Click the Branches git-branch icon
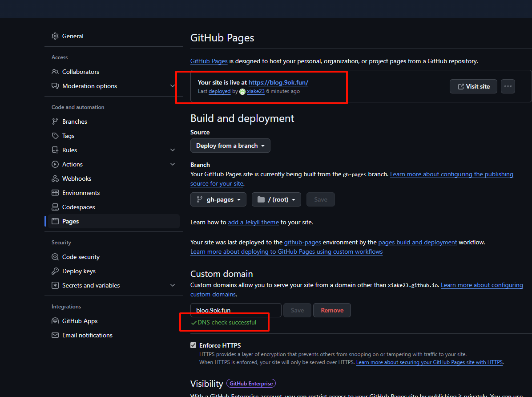Viewport: 532px width, 397px height. (55, 122)
